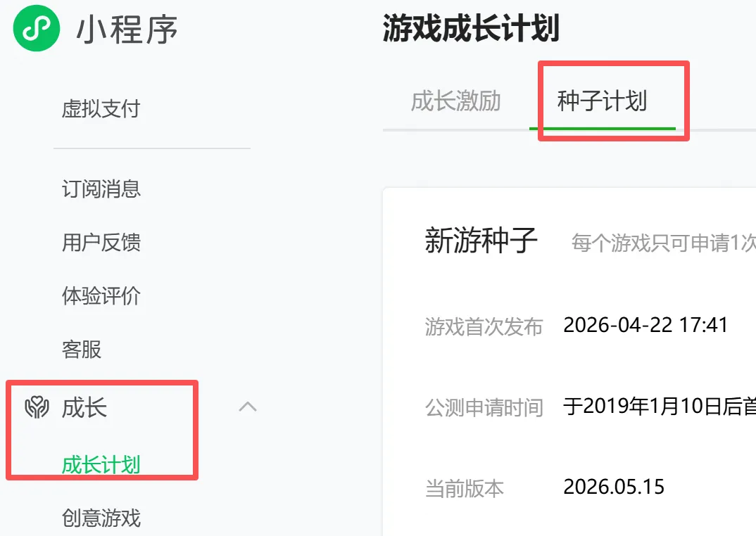Image resolution: width=756 pixels, height=536 pixels.
Task: Click the heart-in-hands icon beside 成长
Action: coord(37,407)
